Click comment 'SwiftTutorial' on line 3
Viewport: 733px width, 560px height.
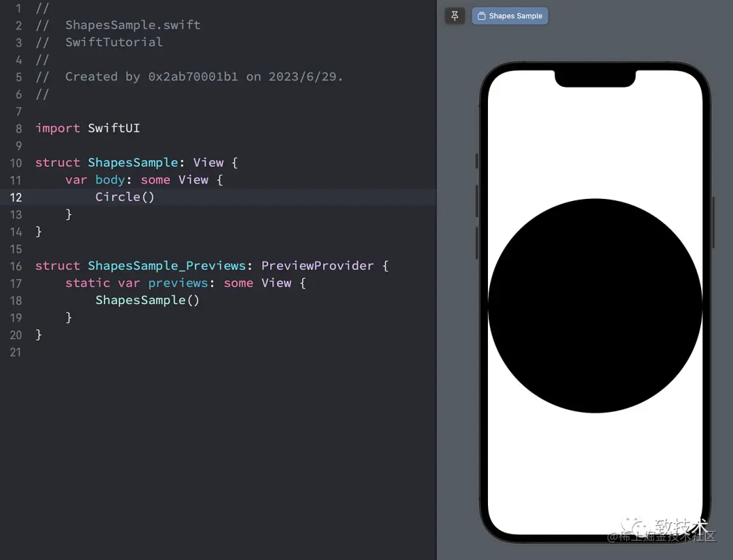[x=114, y=42]
